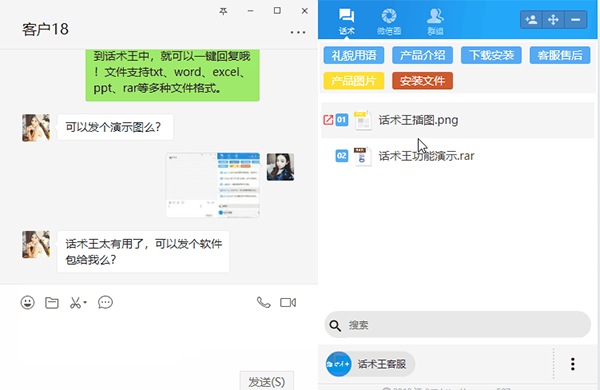Click the red edit icon beside item 01

[x=328, y=120]
